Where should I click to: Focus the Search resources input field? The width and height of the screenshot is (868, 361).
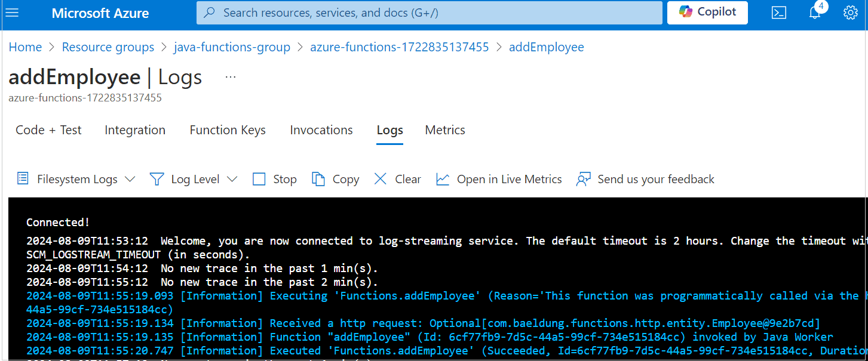[x=430, y=13]
